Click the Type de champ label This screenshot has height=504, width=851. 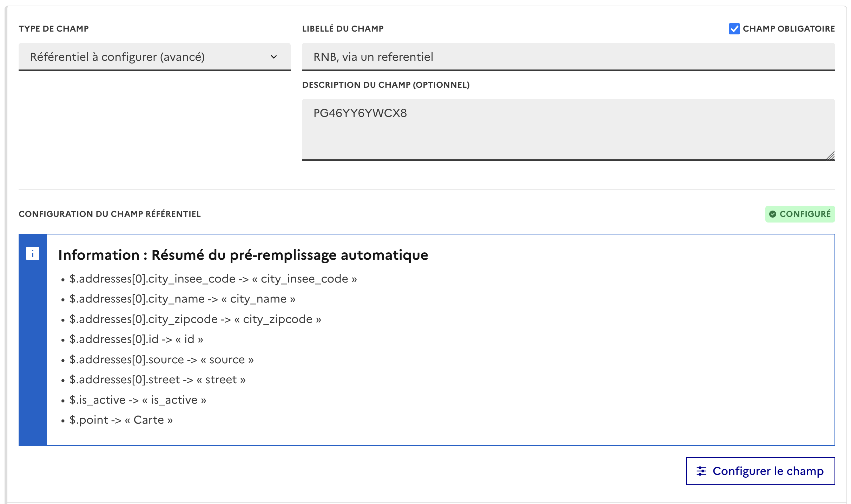(54, 29)
